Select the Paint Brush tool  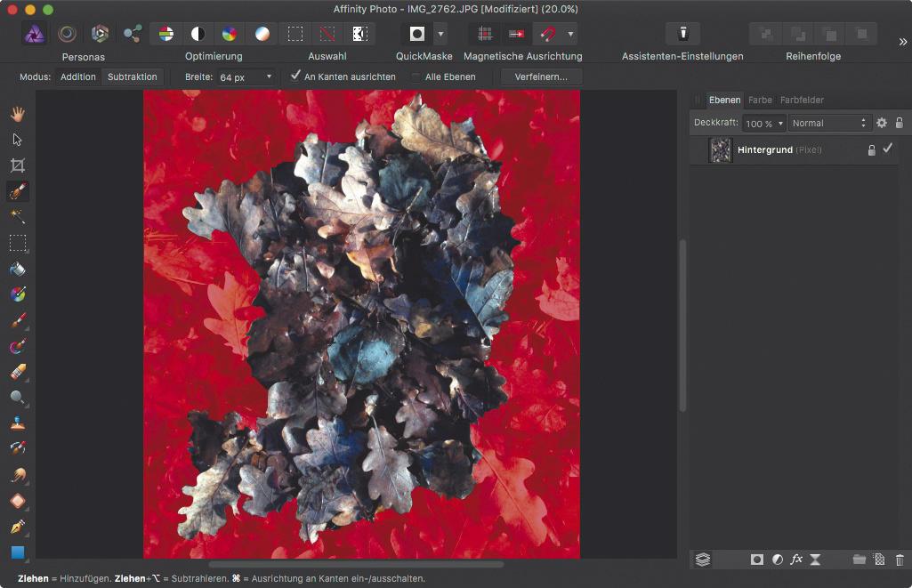(18, 320)
